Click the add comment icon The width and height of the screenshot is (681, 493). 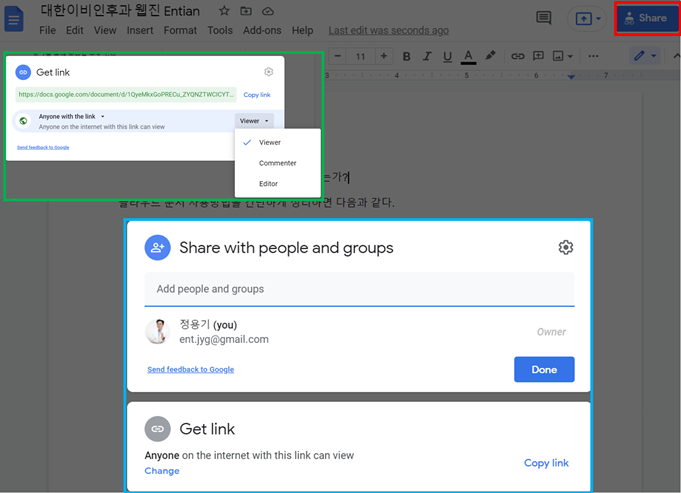point(538,56)
